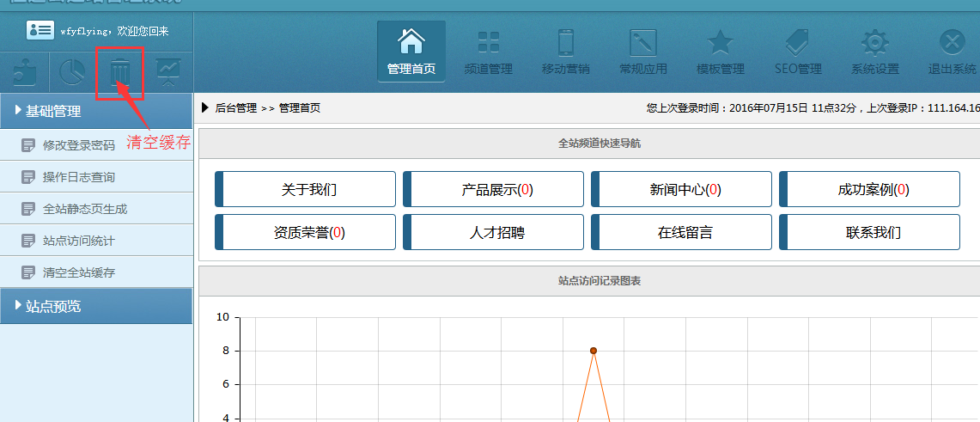Viewport: 980px width, 422px height.
Task: Click 退出系统 to log out
Action: pos(952,52)
